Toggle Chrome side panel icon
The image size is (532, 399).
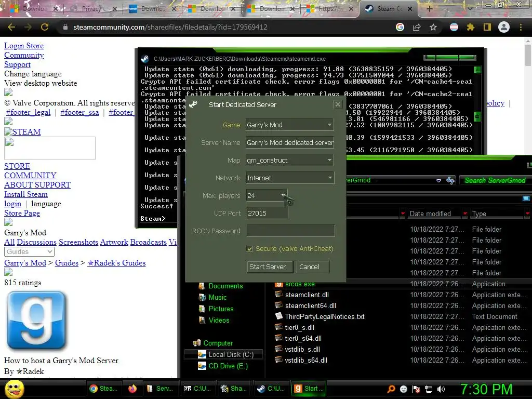click(487, 27)
